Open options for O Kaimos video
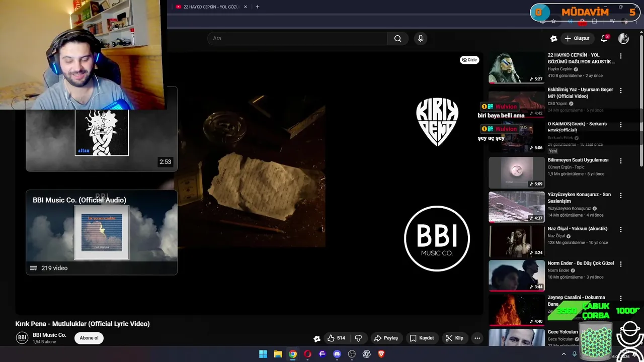Viewport: 644px width, 362px height. (x=621, y=125)
